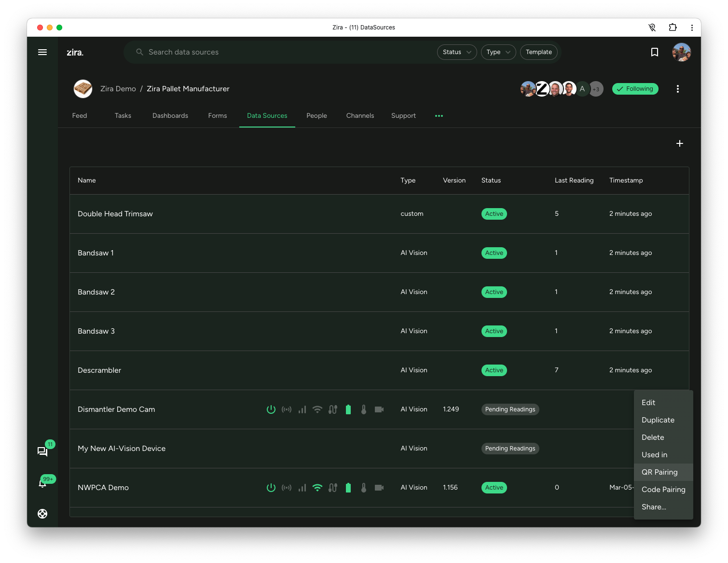728x563 pixels.
Task: Toggle the Following button
Action: click(x=635, y=89)
